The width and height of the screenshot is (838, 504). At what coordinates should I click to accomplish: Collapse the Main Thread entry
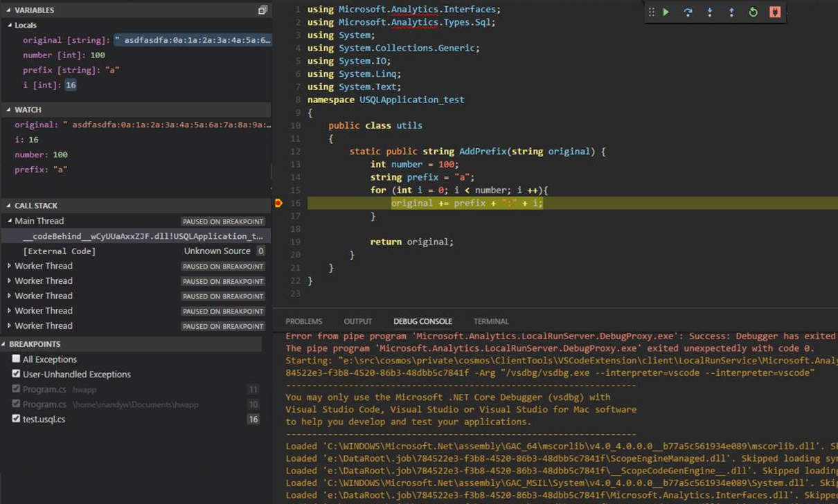(8, 220)
